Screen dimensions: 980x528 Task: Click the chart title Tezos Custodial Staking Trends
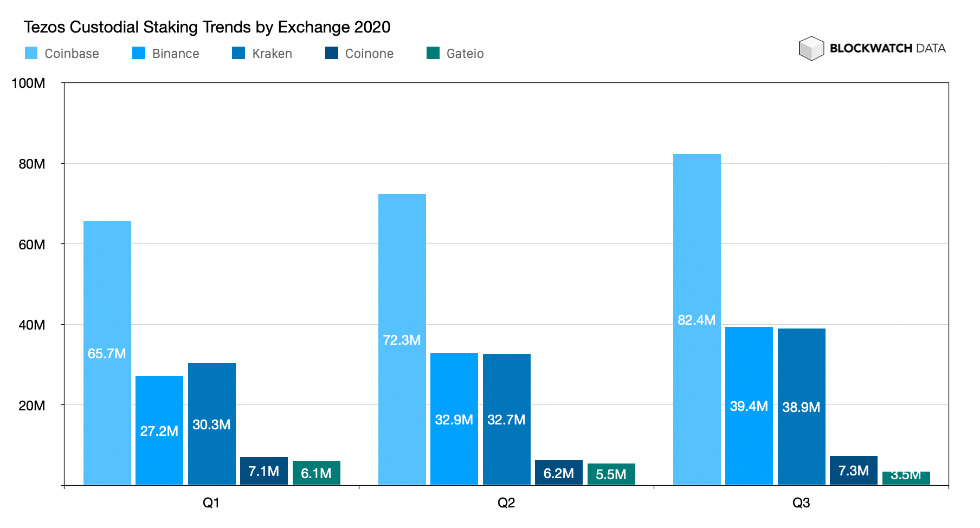pyautogui.click(x=207, y=27)
